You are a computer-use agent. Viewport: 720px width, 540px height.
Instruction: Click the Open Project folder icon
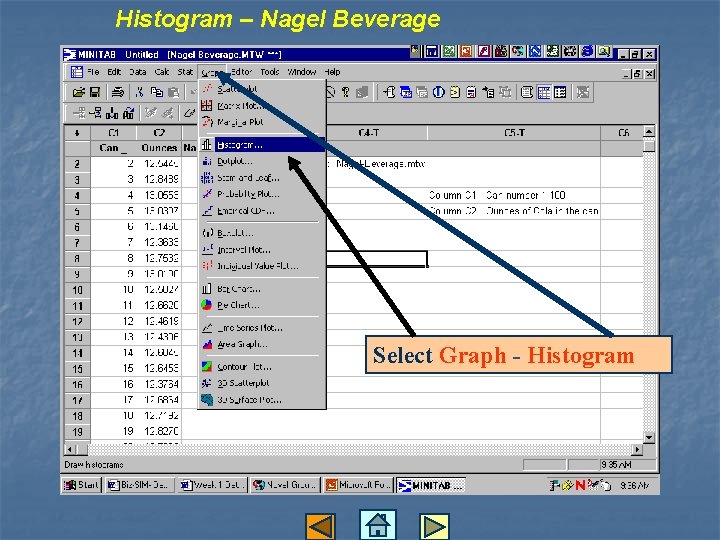click(x=79, y=93)
